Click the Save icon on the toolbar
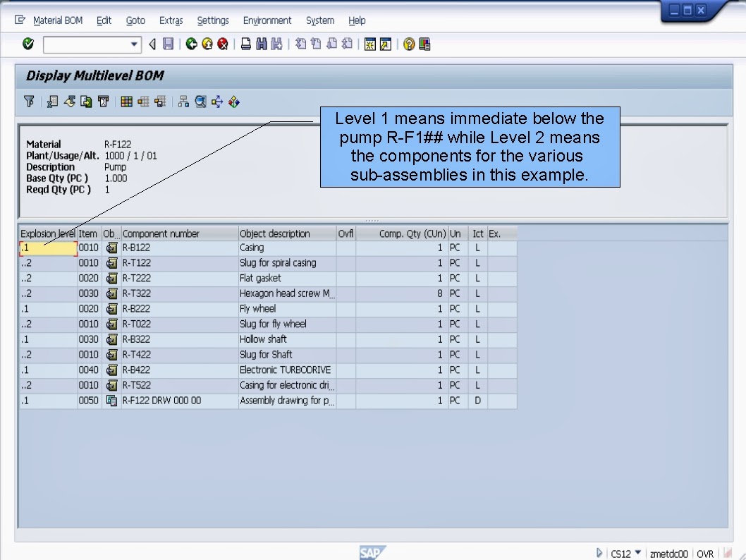The image size is (746, 560). tap(166, 44)
